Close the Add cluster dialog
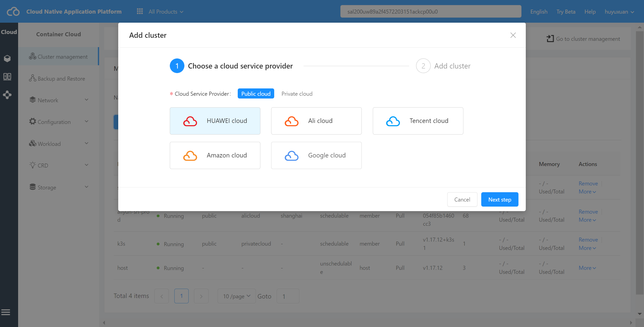Screen dimensions: 644x327 pos(513,35)
